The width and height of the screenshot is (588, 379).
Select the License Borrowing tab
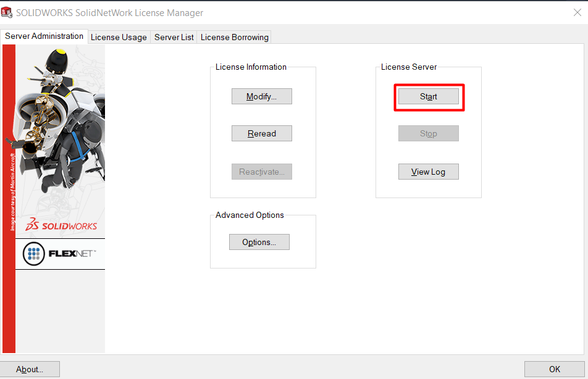[x=234, y=37]
